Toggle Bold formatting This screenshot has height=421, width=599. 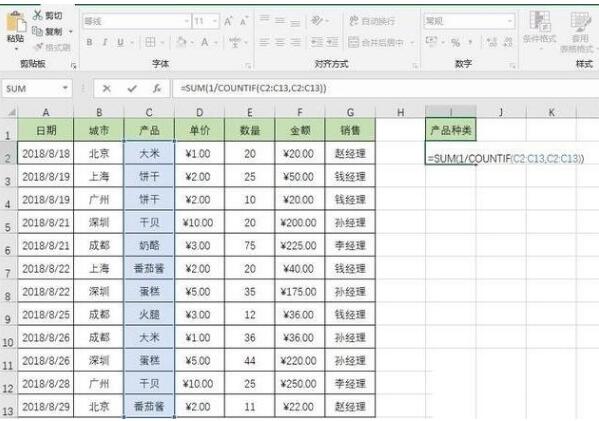(x=89, y=42)
